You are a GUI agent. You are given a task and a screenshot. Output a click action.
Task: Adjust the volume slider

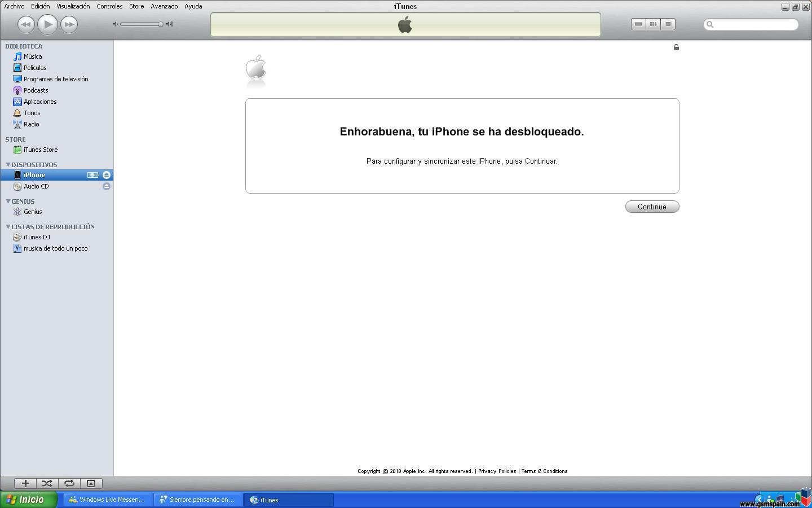coord(141,24)
